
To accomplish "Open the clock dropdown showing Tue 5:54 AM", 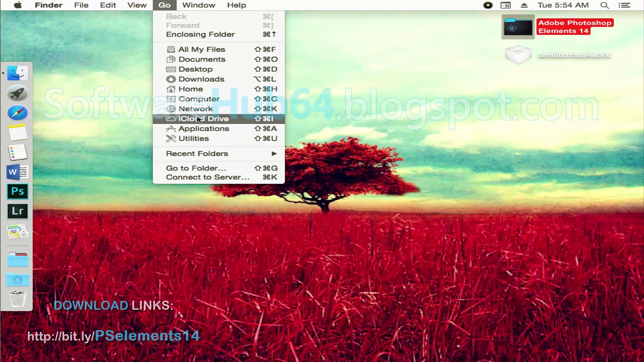I will pyautogui.click(x=563, y=5).
